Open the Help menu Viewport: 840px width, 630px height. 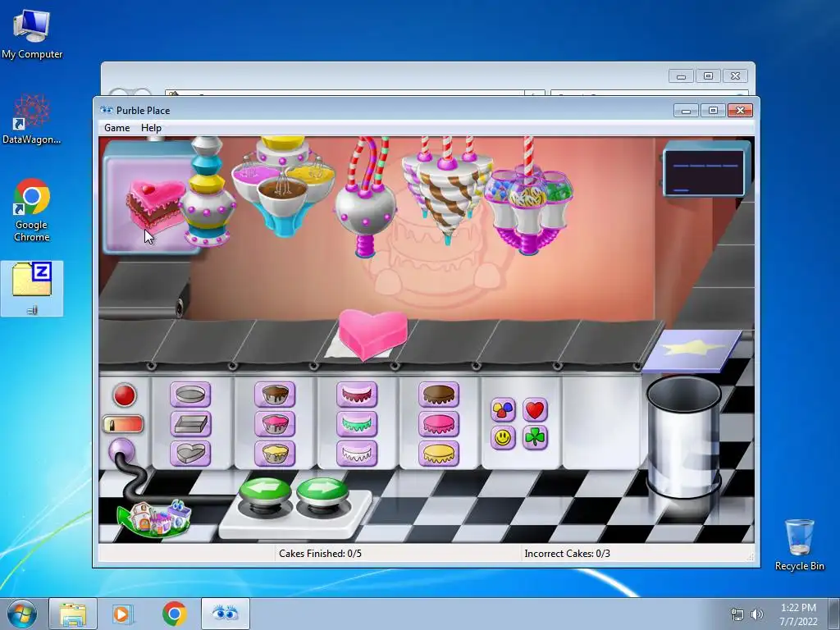point(151,128)
